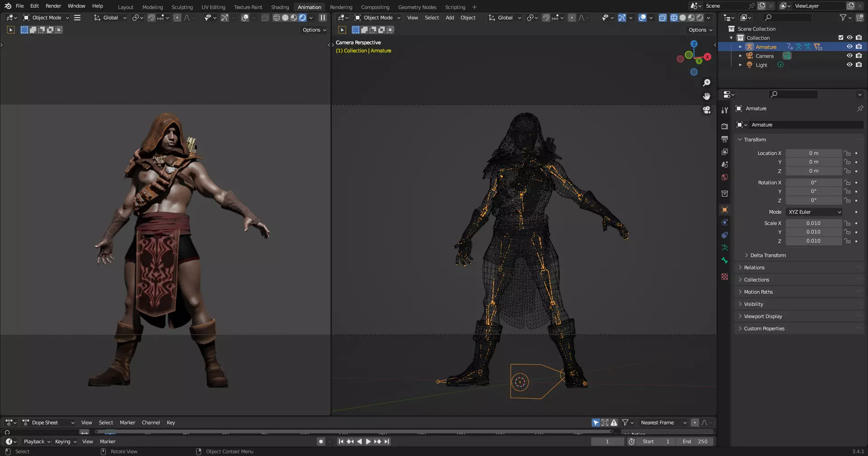This screenshot has width=868, height=456.
Task: Collapse the Collection tree item
Action: point(731,38)
